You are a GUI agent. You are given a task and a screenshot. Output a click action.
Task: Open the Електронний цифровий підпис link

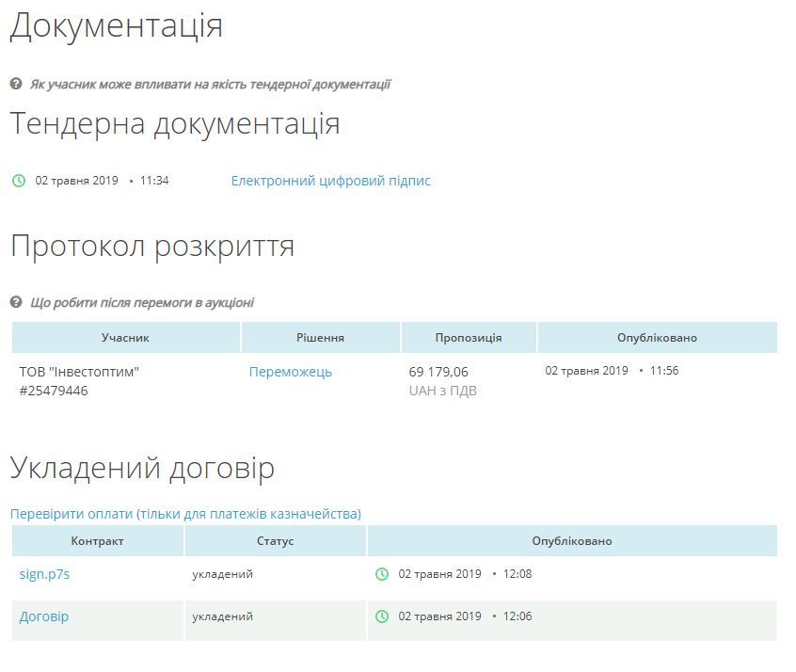(x=330, y=181)
